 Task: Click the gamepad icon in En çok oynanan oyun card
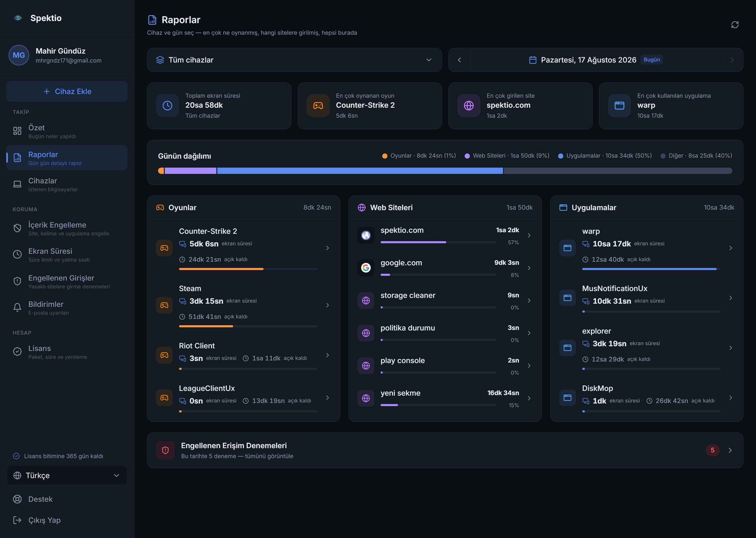click(x=318, y=106)
